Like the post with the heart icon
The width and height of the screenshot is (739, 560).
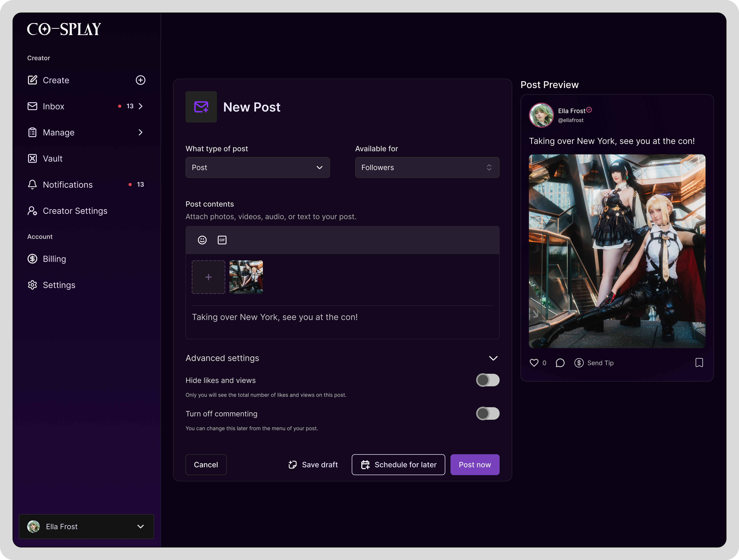pos(534,363)
